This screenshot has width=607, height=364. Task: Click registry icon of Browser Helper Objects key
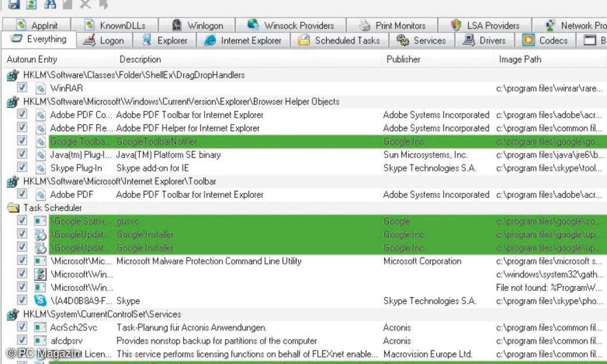pyautogui.click(x=13, y=102)
